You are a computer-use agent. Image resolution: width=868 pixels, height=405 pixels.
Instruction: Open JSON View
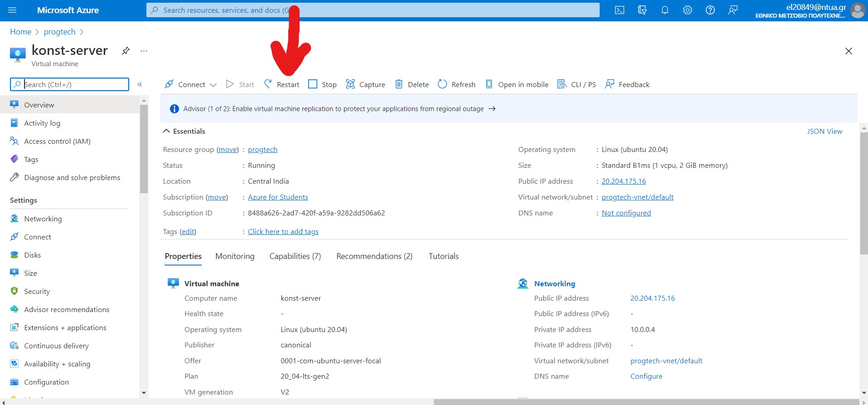pyautogui.click(x=824, y=131)
